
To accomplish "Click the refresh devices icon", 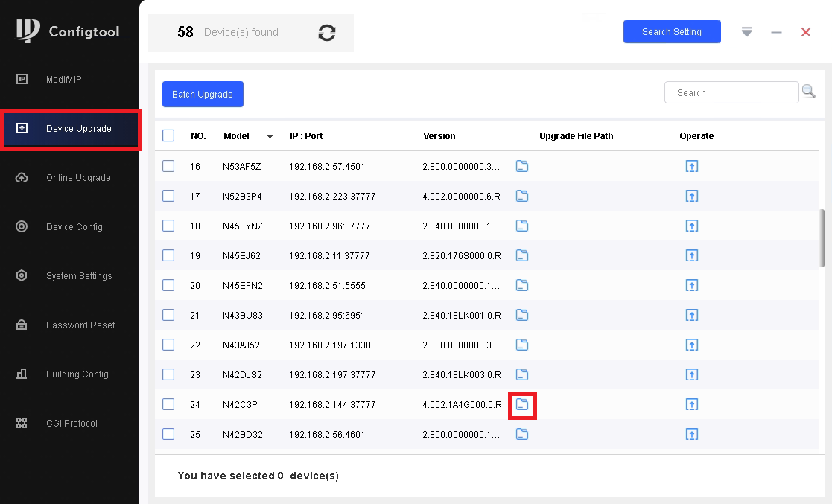I will click(326, 33).
